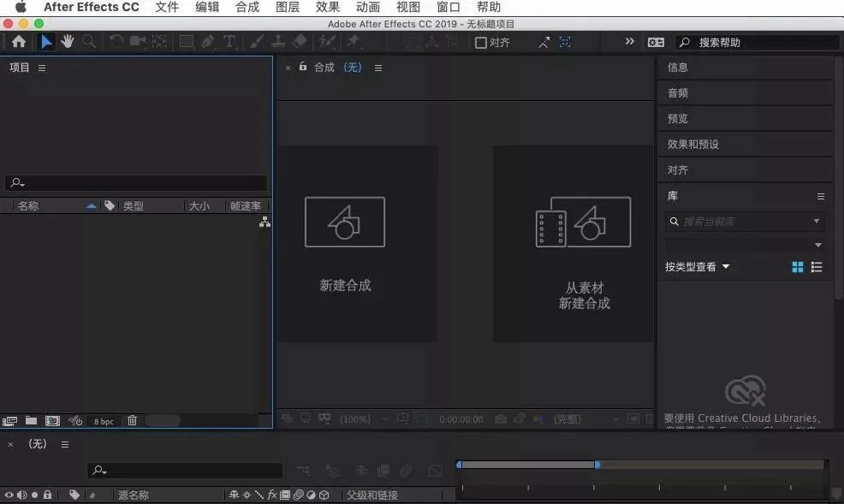Select the Unified Camera tool
The width and height of the screenshot is (844, 504).
[137, 41]
